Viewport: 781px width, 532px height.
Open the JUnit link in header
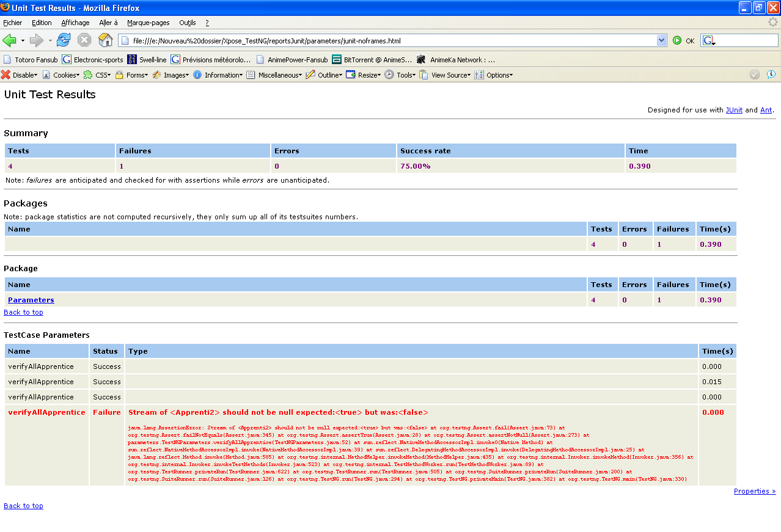click(734, 110)
